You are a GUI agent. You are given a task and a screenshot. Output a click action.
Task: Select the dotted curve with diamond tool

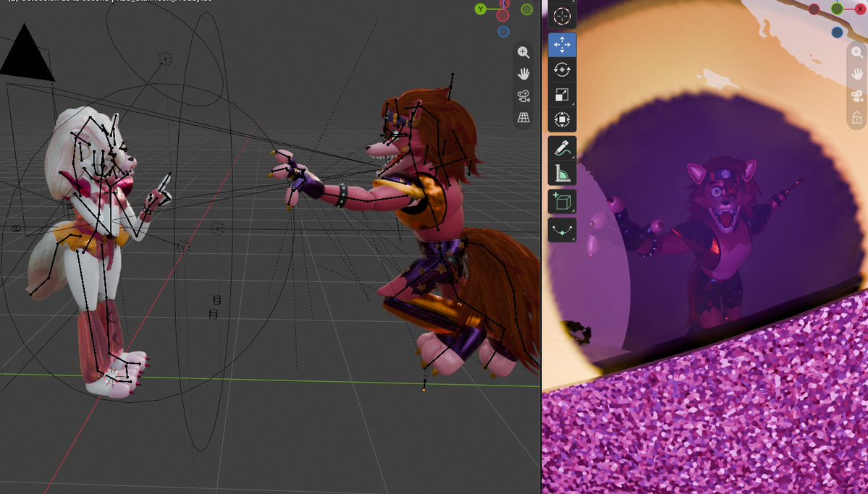point(562,230)
